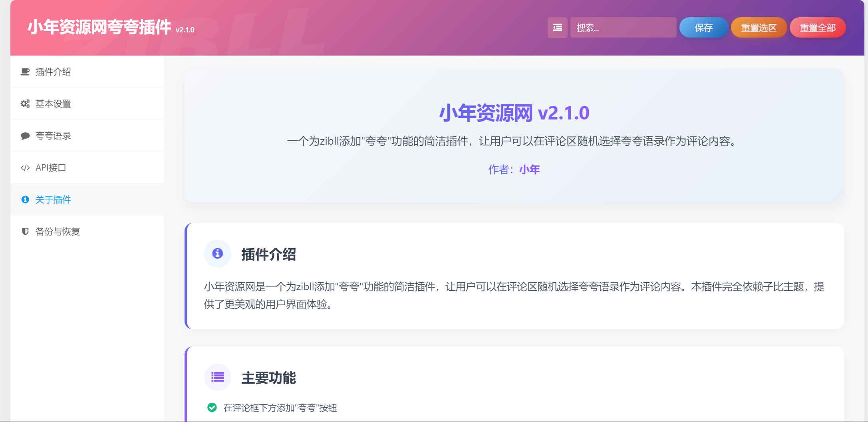Click the sidebar collapse icon beside search
The height and width of the screenshot is (422, 868).
coord(557,27)
